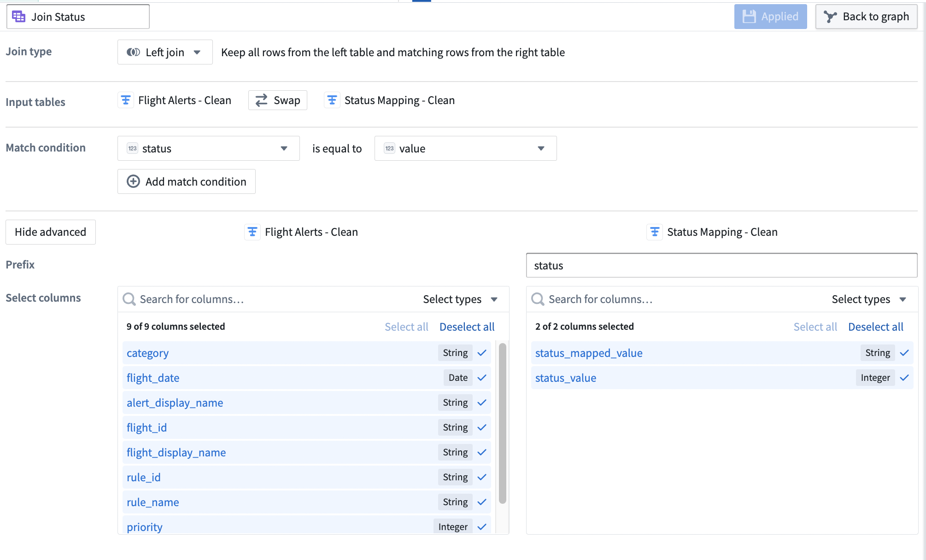Click Hide advanced button

[x=51, y=232]
